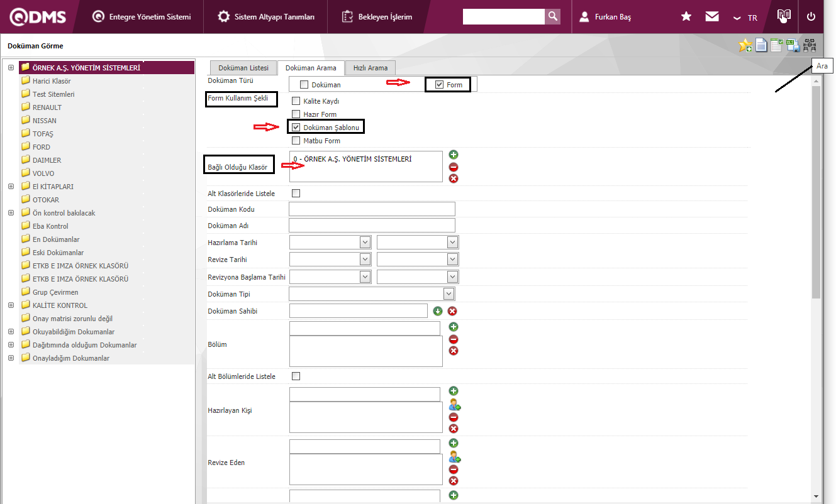This screenshot has height=504, width=836.
Task: Clear Hazırlayan Kişi list with red X icon
Action: tap(454, 429)
